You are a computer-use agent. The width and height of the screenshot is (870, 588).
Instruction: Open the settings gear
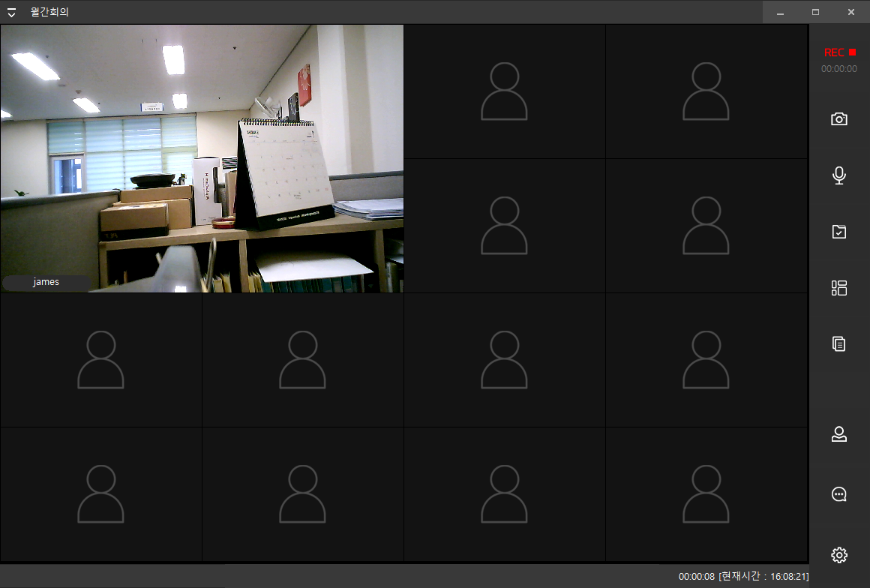[x=839, y=555]
